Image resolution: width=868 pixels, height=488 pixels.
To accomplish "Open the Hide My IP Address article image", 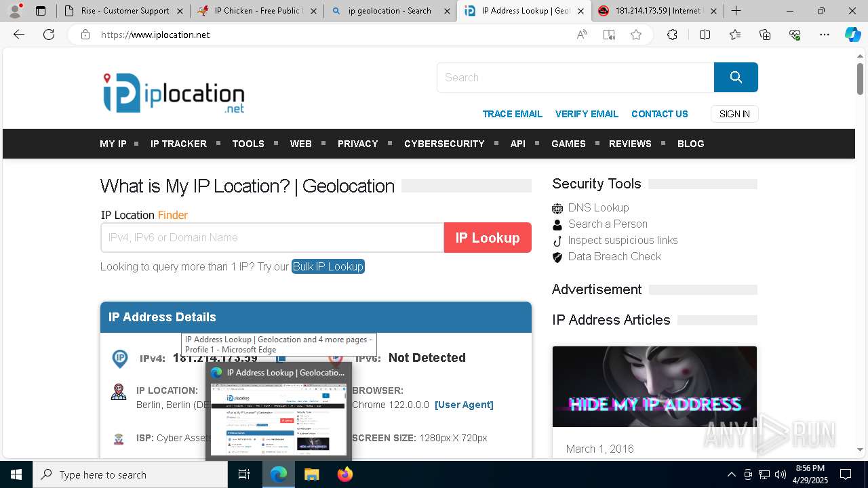I will pyautogui.click(x=654, y=386).
